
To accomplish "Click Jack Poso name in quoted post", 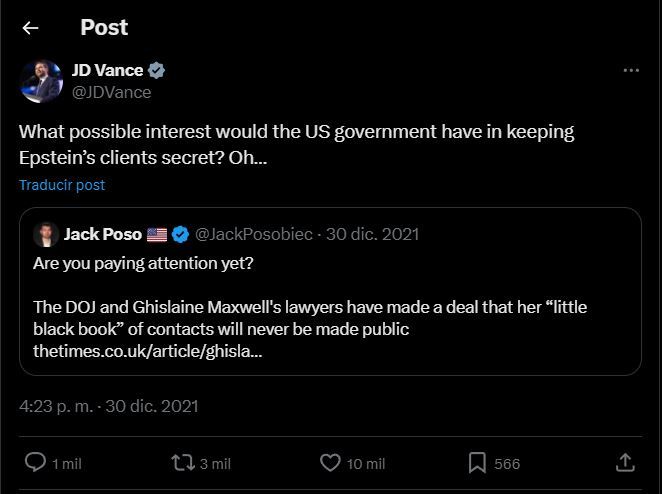I will (102, 235).
